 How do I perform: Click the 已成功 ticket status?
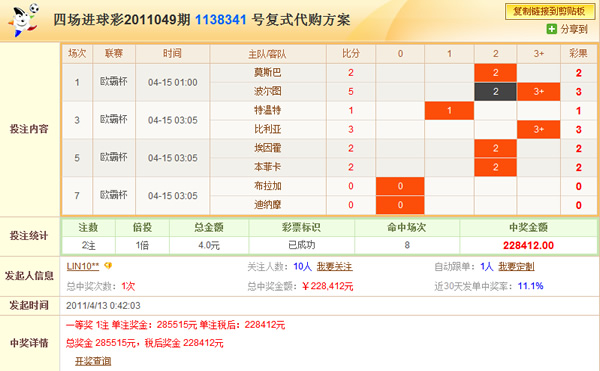point(302,245)
